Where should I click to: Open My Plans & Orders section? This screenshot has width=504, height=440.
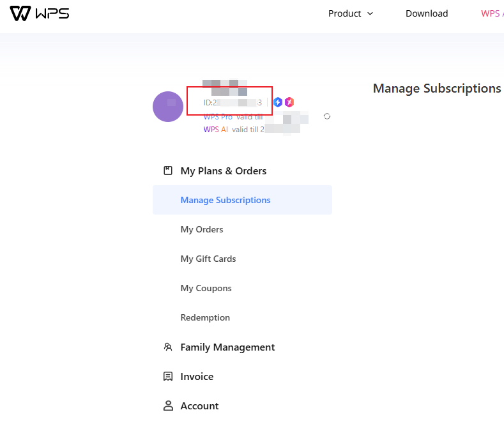224,171
